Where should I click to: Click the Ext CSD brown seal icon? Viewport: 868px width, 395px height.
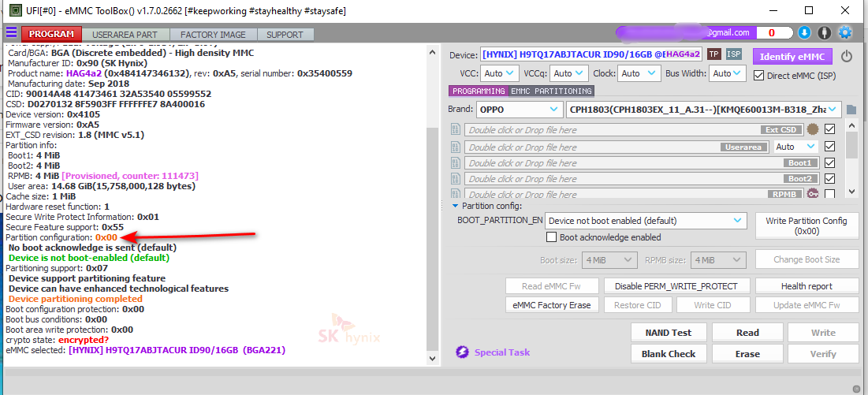click(x=813, y=129)
